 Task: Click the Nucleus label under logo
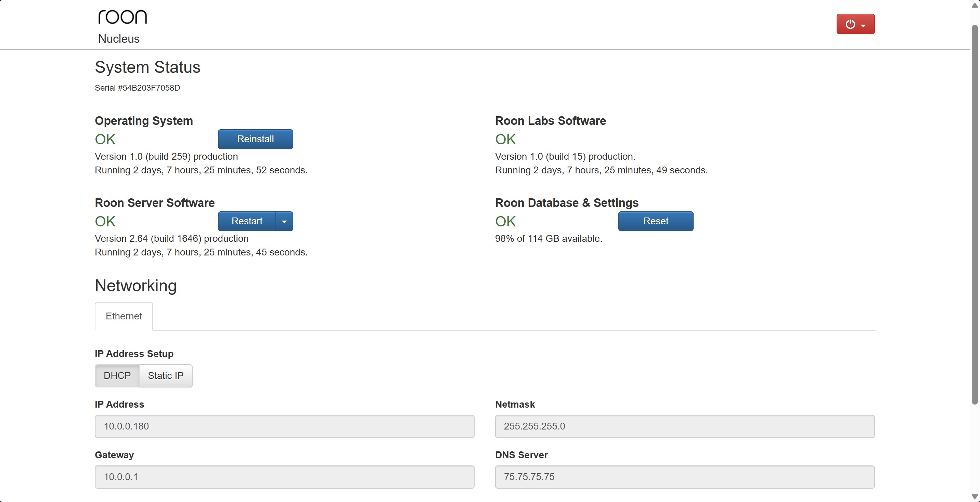[x=119, y=39]
